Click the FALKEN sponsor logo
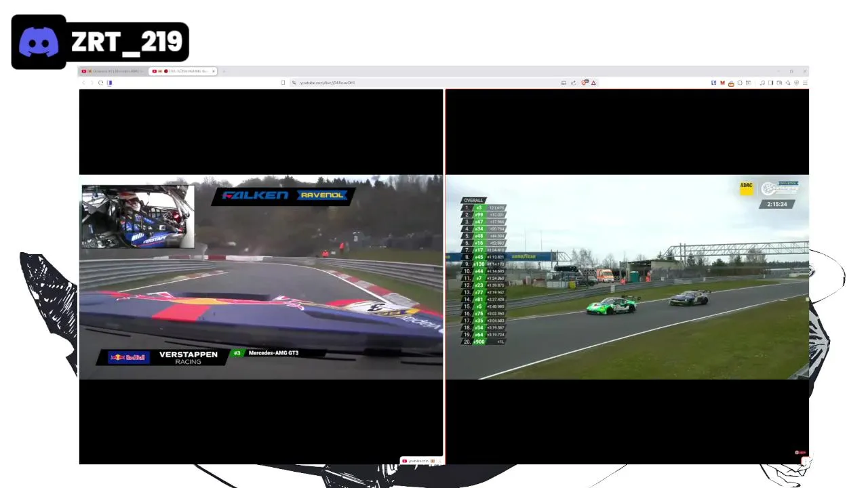Viewport: 868px width, 488px height. click(x=256, y=195)
